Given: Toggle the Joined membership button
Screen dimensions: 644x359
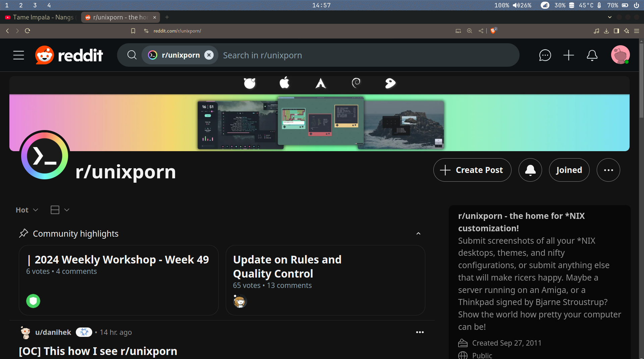Looking at the screenshot, I should pyautogui.click(x=569, y=170).
